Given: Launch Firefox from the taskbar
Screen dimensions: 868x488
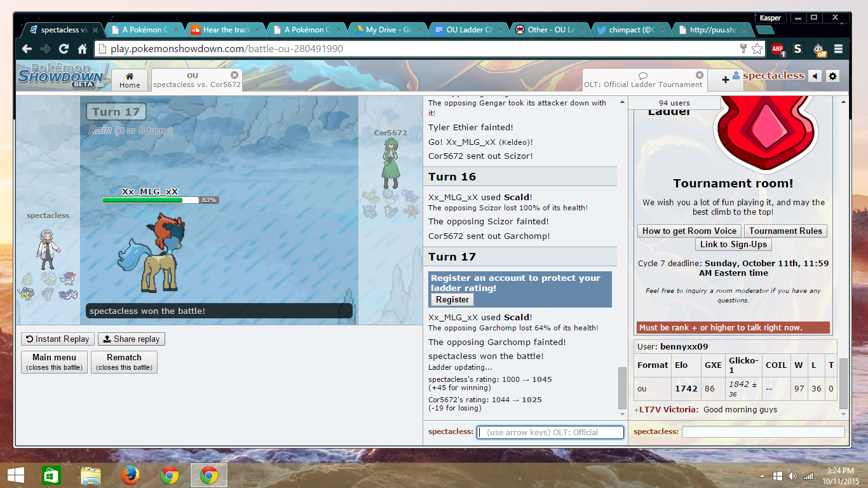Looking at the screenshot, I should 130,475.
